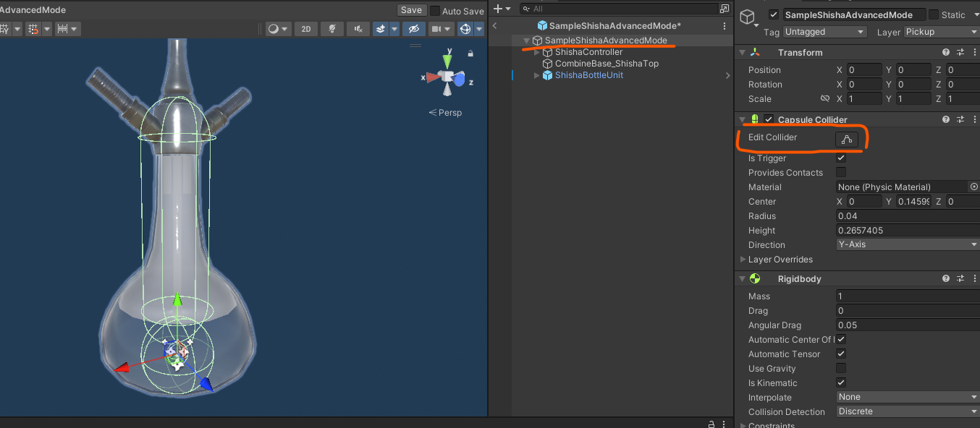Click the Edit Collider button icon
This screenshot has height=428, width=980.
(847, 139)
